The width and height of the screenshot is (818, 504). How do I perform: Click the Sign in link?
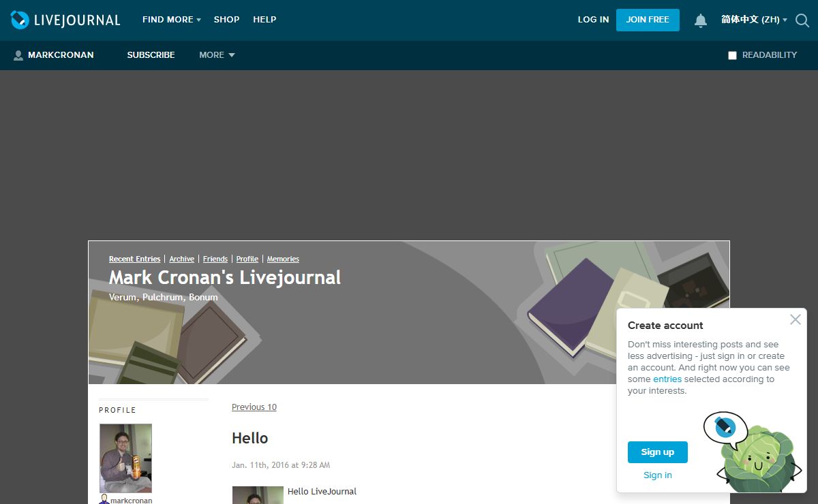pos(658,475)
